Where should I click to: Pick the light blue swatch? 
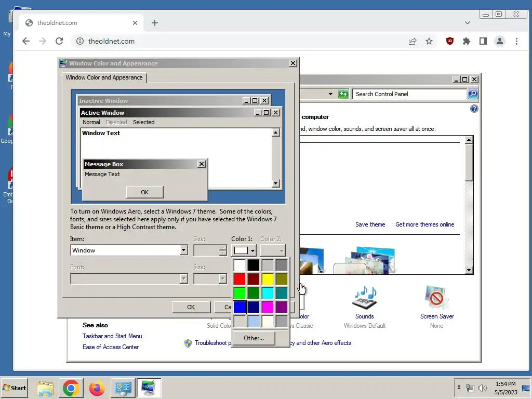[254, 321]
